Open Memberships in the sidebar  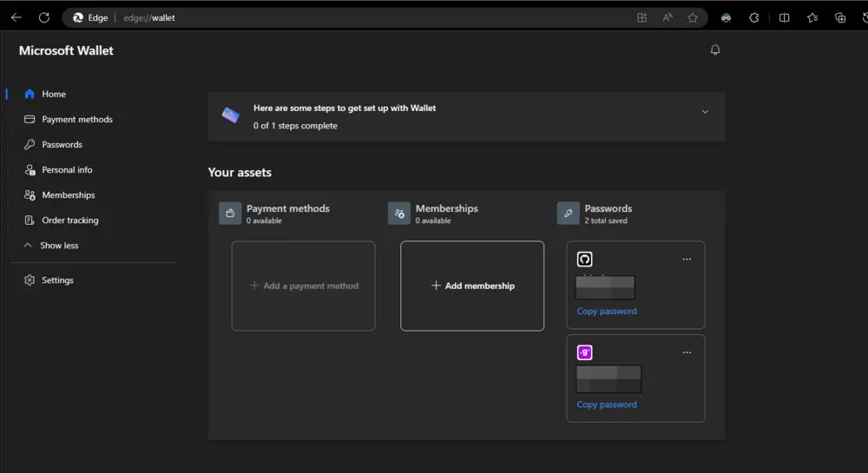pos(68,194)
